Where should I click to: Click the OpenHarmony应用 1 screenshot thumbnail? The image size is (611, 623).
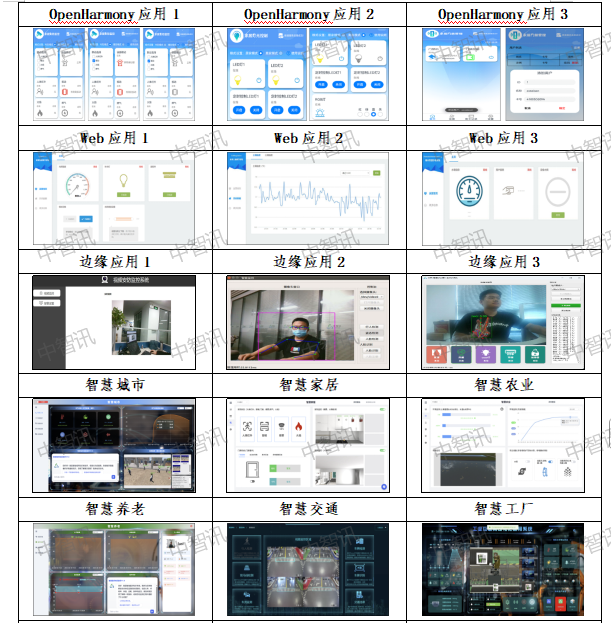click(x=114, y=75)
